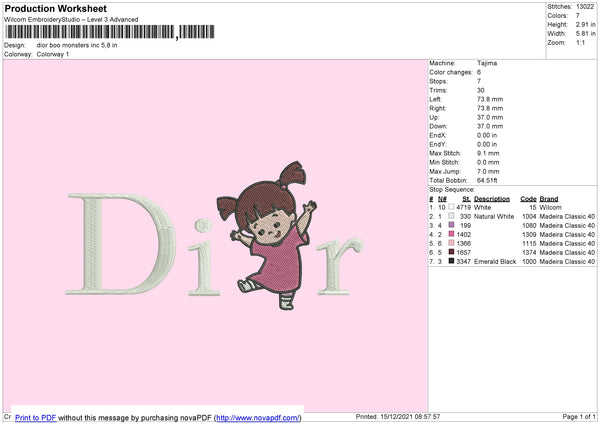Open the novapdf.com web link
This screenshot has width=600, height=424.
tap(258, 417)
